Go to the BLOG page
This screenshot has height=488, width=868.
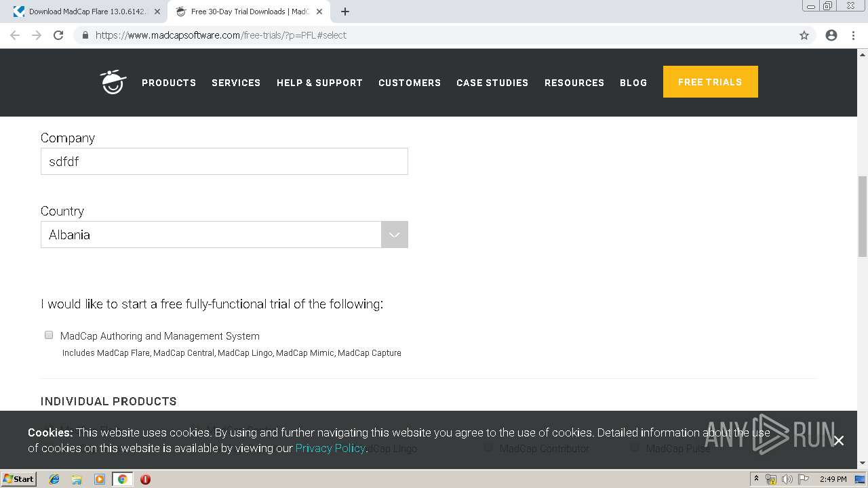[x=633, y=83]
